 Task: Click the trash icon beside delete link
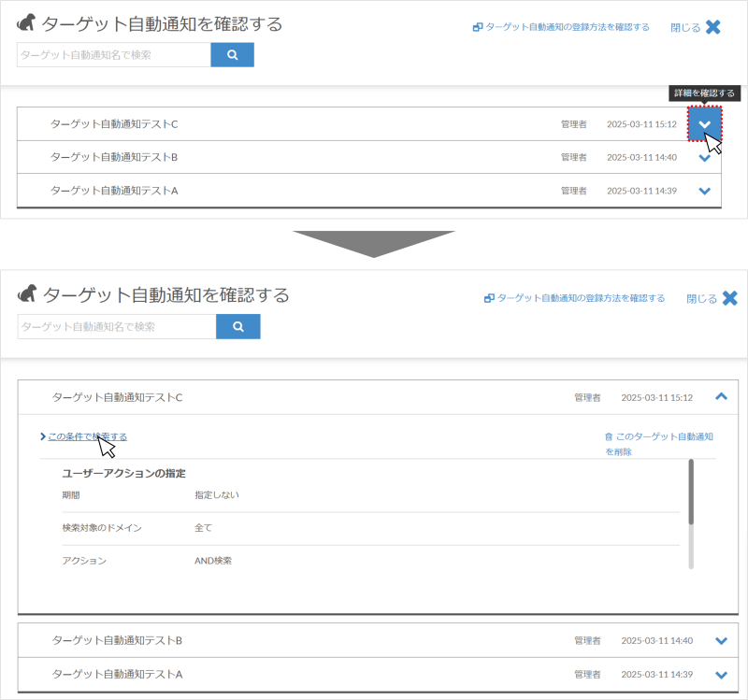(x=609, y=436)
